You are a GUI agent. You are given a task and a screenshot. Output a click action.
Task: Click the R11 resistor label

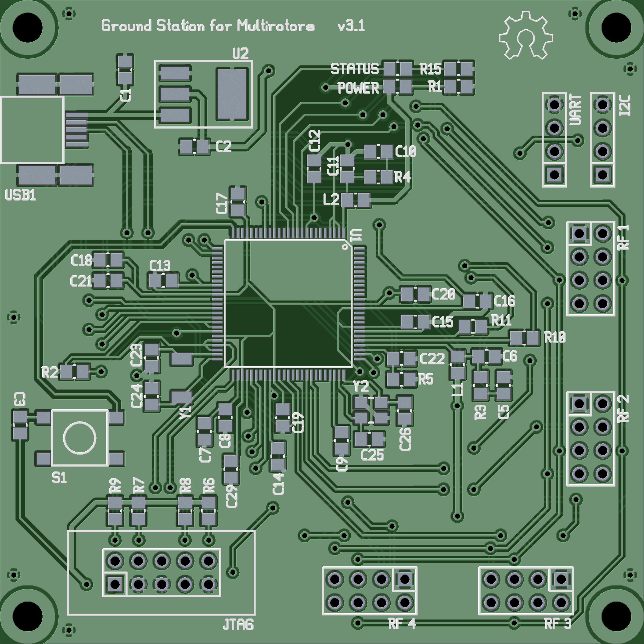pos(501,321)
